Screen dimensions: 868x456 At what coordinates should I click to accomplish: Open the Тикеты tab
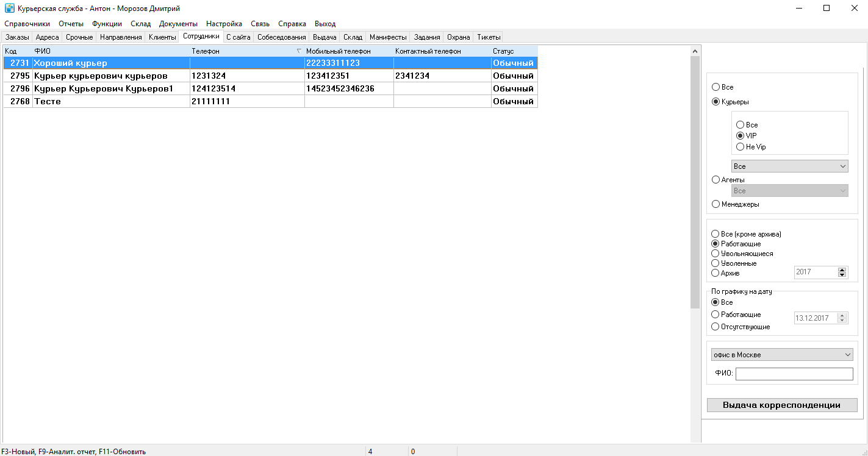pyautogui.click(x=489, y=37)
